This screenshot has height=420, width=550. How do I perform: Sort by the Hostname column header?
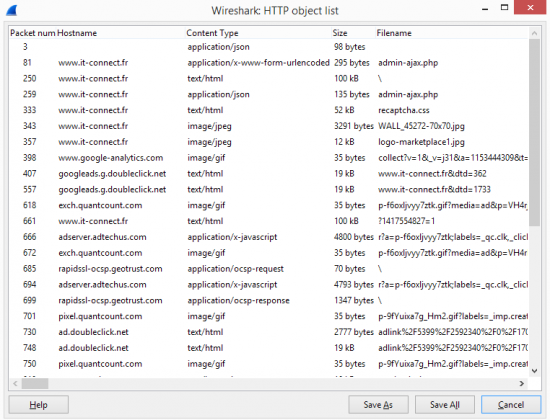click(x=120, y=33)
